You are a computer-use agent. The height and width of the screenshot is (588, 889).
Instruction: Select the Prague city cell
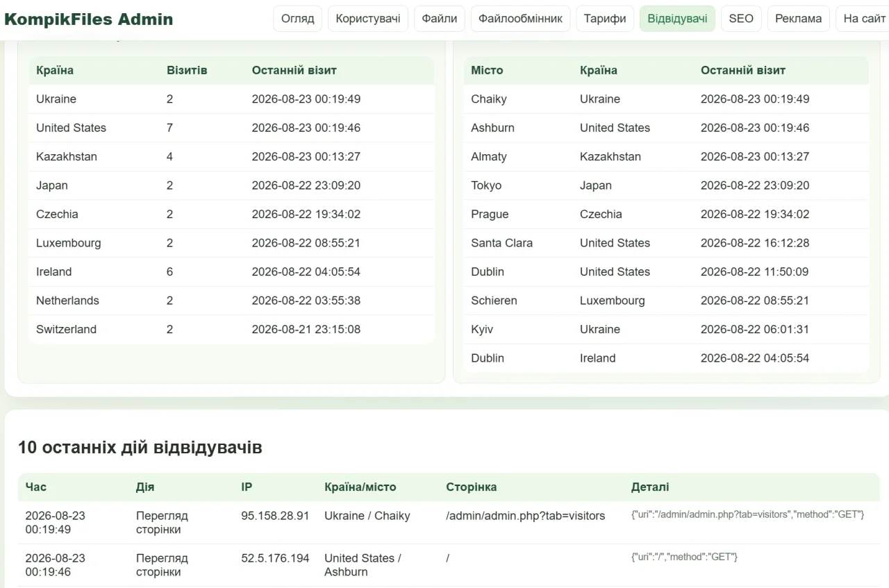[490, 215]
